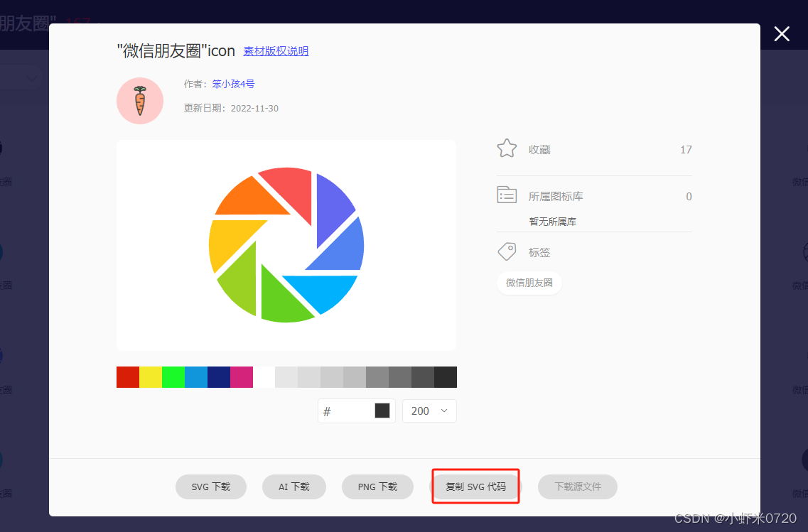Click the 标签 label

pyautogui.click(x=539, y=252)
